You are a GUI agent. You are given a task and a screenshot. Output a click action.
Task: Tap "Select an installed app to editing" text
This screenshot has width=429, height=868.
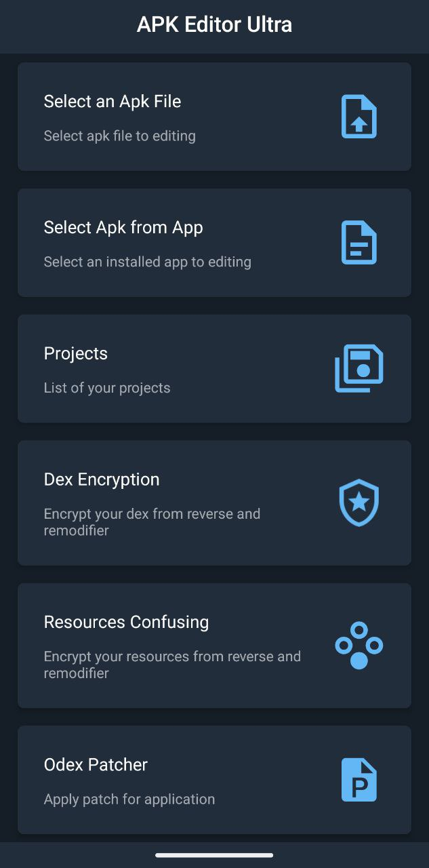[148, 262]
